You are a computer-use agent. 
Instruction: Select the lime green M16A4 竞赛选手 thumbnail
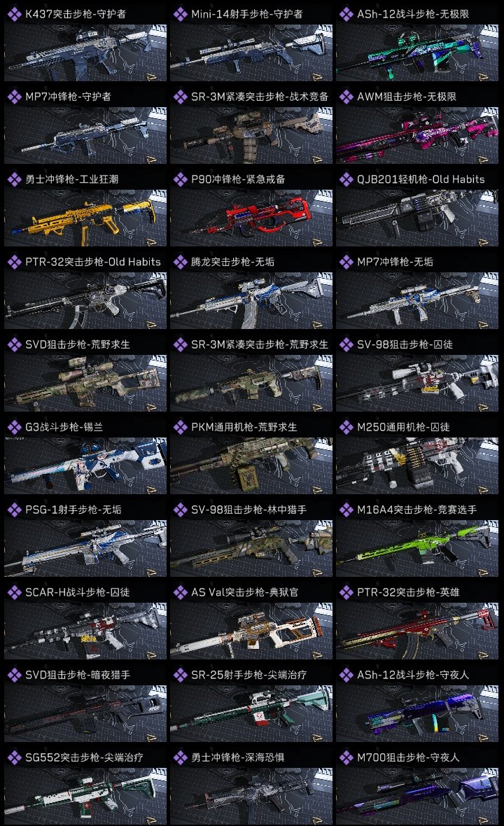click(417, 548)
